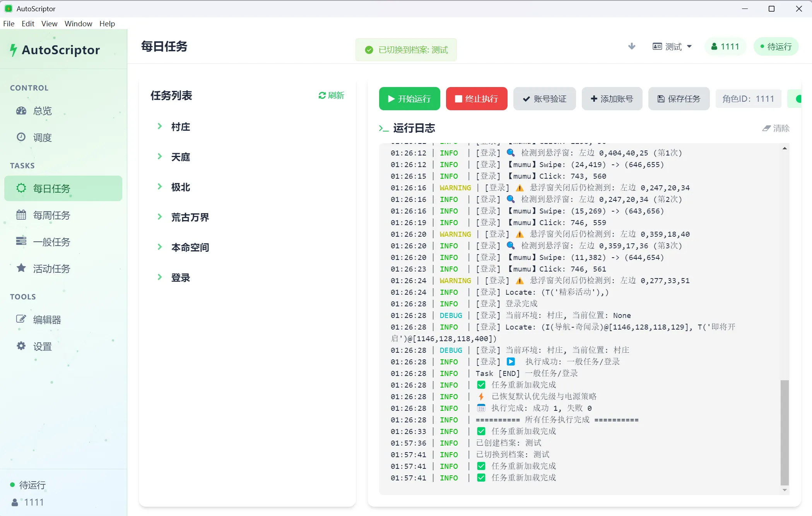
Task: Select the 调度 clock icon
Action: point(21,137)
